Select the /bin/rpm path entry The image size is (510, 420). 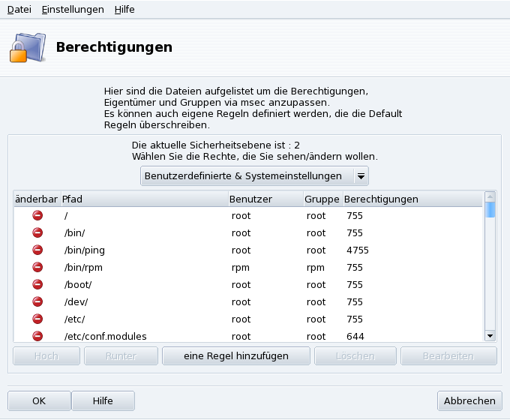point(83,268)
